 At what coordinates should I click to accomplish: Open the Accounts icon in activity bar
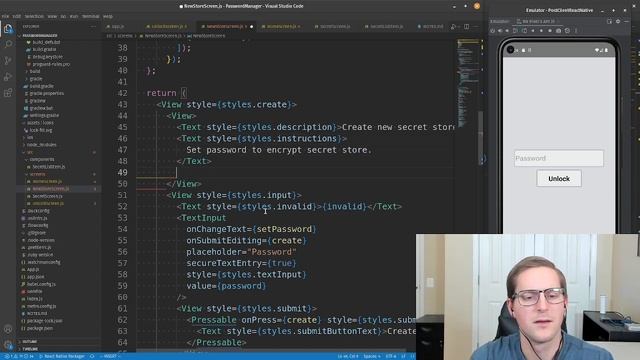pyautogui.click(x=8, y=329)
